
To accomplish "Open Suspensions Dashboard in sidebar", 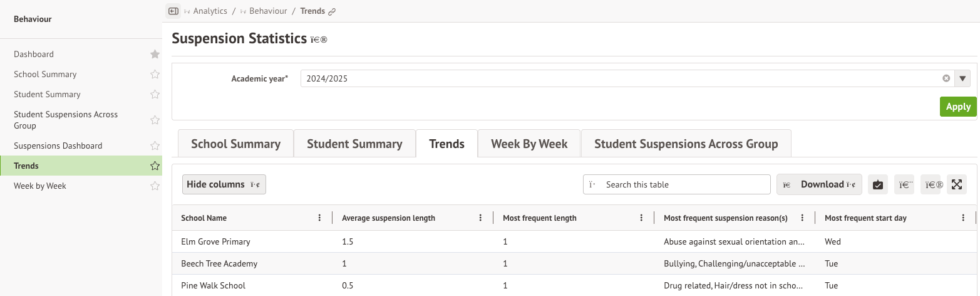I will pyautogui.click(x=58, y=145).
